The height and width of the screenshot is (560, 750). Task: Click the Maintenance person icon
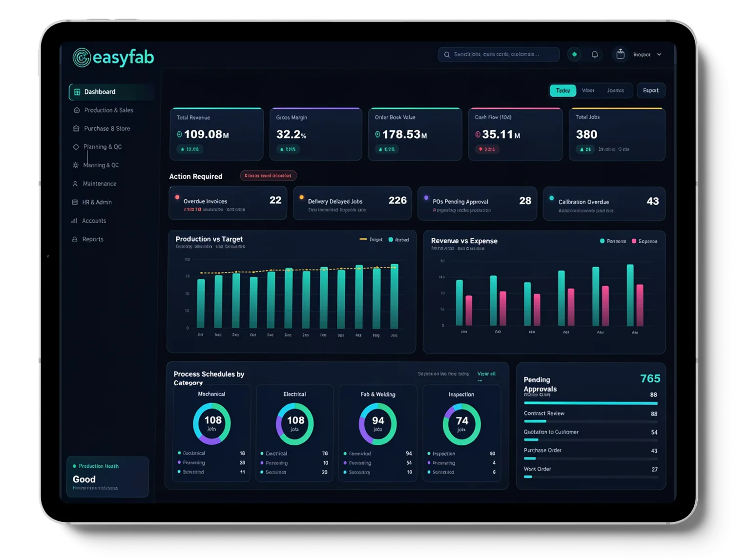click(75, 184)
